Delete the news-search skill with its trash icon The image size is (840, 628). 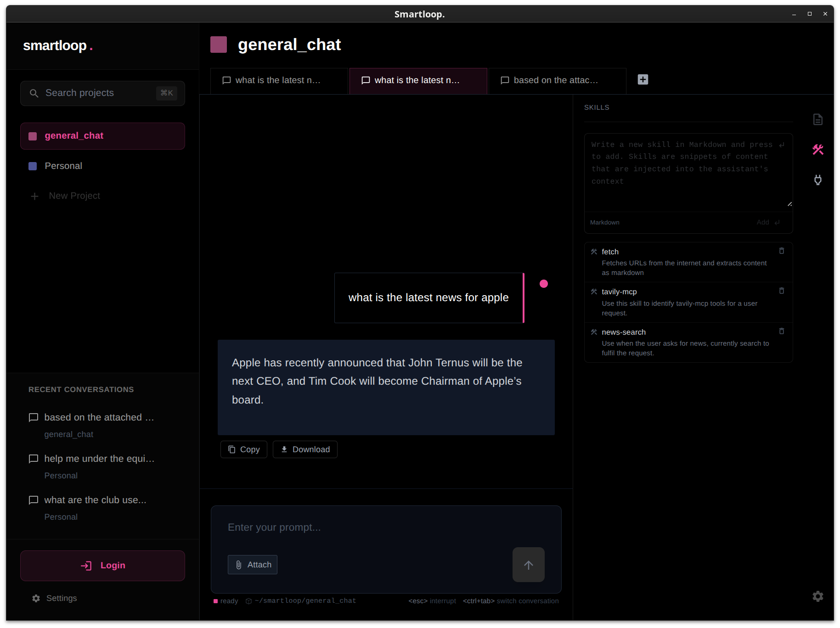pyautogui.click(x=782, y=331)
